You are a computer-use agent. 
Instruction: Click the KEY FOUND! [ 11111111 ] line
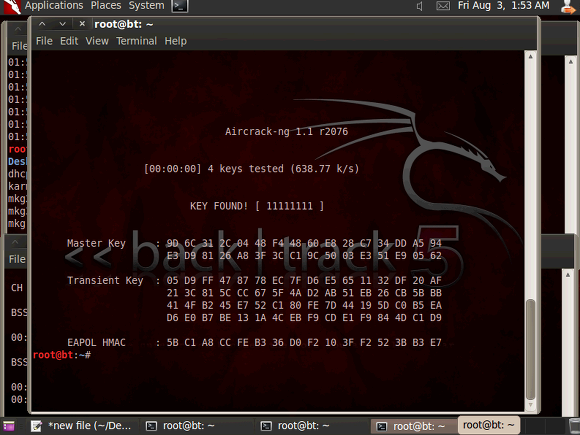pos(257,206)
